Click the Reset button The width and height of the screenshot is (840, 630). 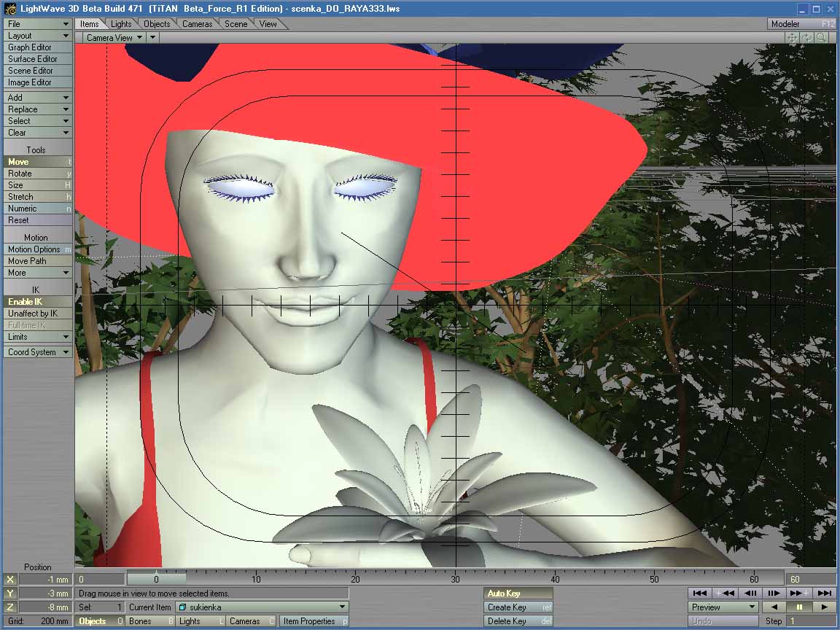(x=37, y=220)
